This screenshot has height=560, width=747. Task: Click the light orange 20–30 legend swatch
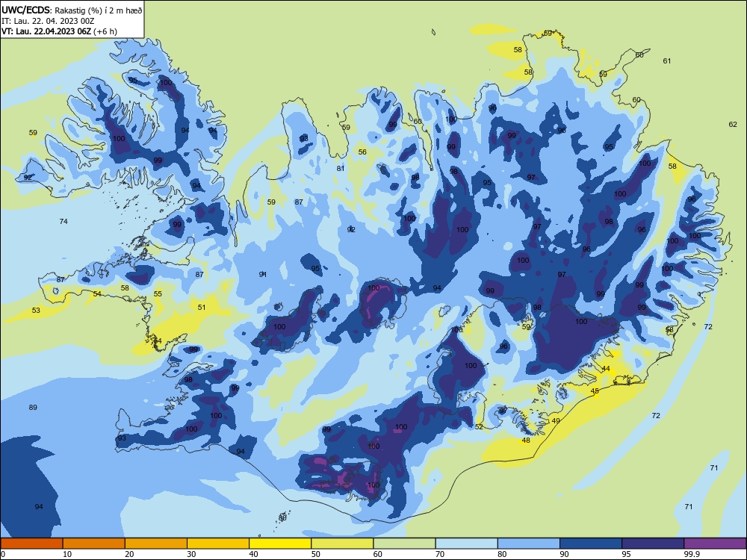[156, 544]
